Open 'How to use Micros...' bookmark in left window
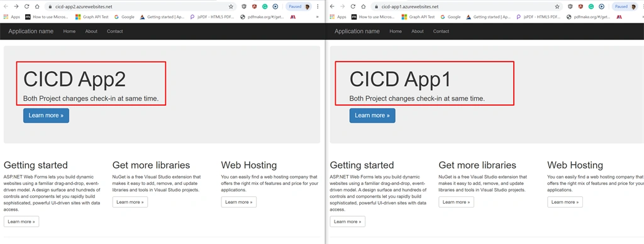Viewport: 644px width, 244px height. pos(47,17)
